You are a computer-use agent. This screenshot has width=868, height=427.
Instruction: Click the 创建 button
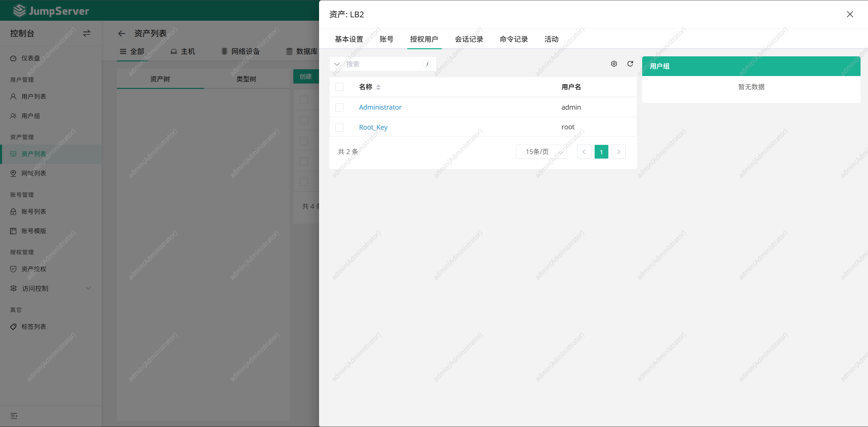coord(305,77)
